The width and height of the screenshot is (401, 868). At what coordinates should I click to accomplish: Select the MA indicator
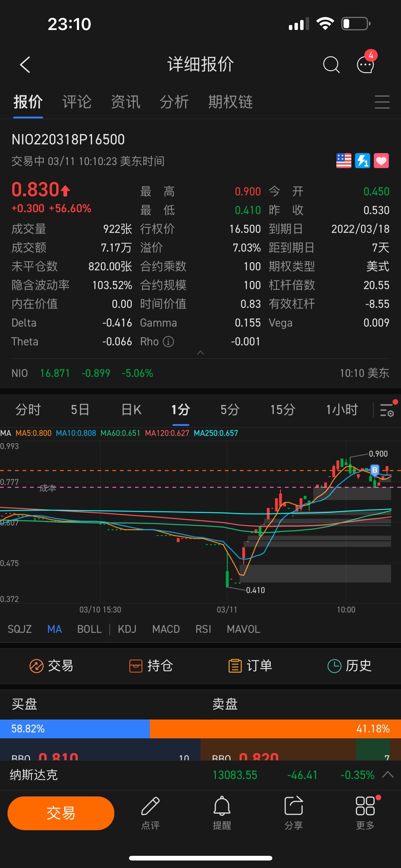click(55, 629)
